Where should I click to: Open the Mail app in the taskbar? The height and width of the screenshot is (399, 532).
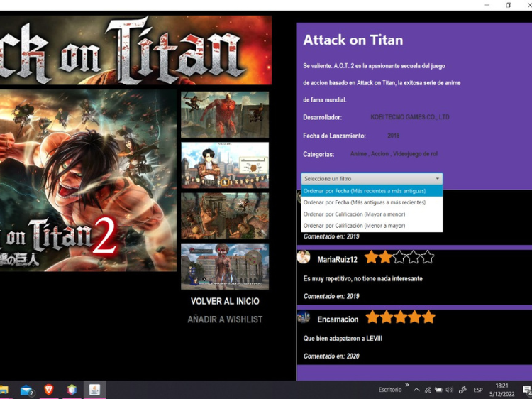(27, 390)
